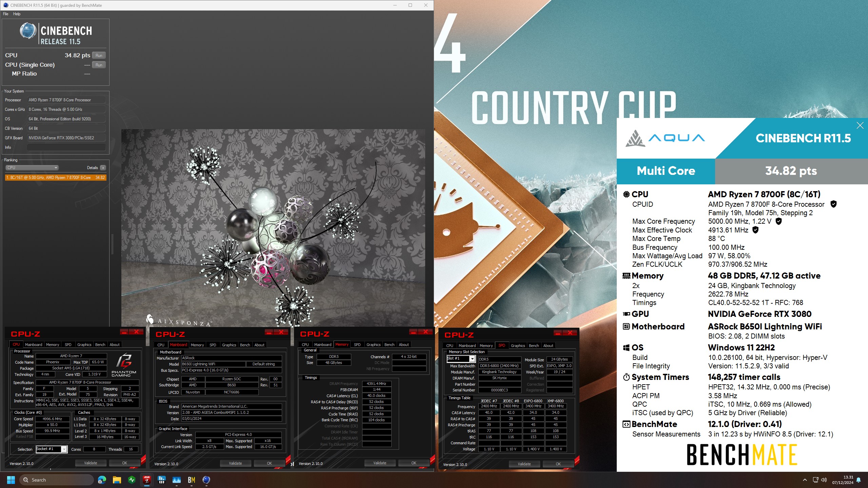Click Validate in the CPU-Z CPU tab window
The height and width of the screenshot is (488, 868).
(91, 463)
